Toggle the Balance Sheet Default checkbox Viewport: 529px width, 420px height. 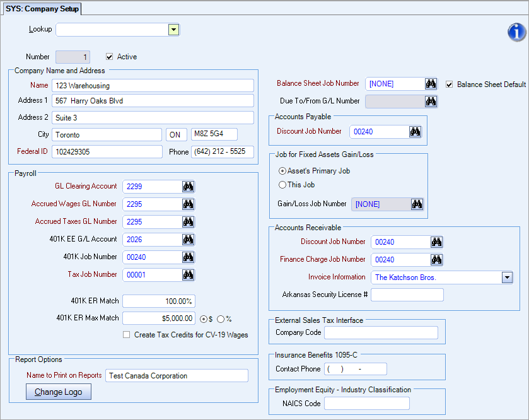tap(450, 85)
